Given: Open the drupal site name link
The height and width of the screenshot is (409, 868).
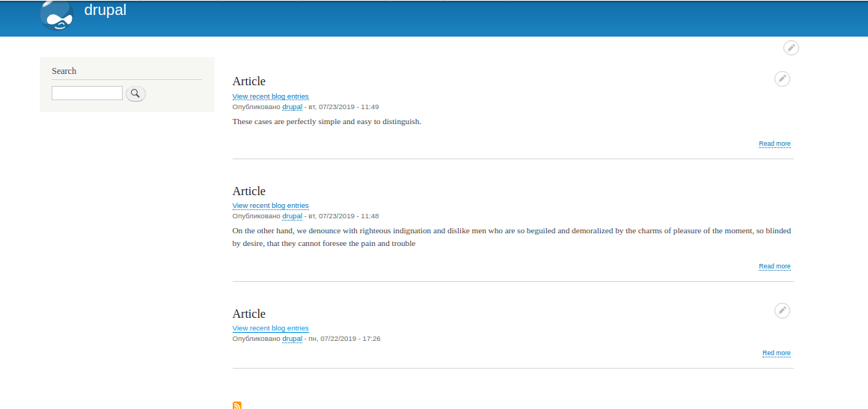Looking at the screenshot, I should coord(106,10).
